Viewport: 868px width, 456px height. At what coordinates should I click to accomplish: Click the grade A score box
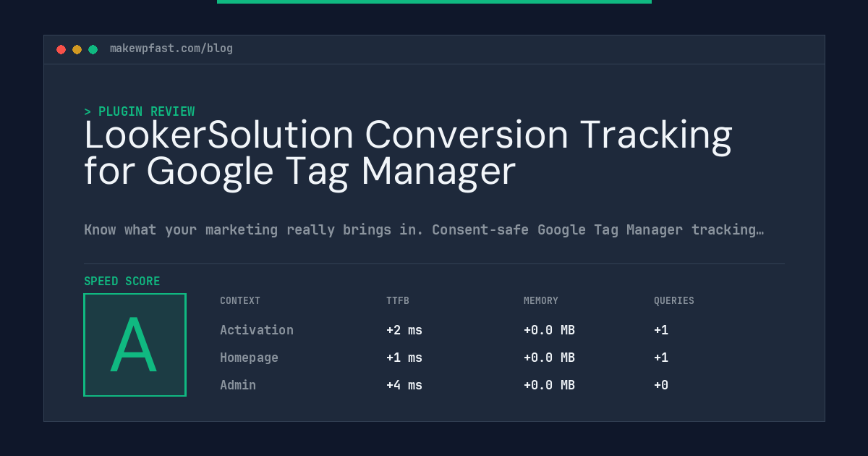(135, 345)
